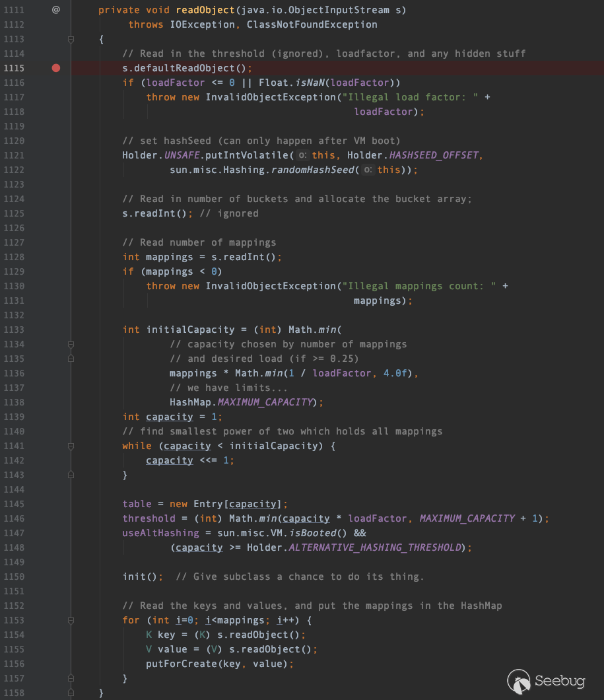Screen dimensions: 604x700
Task: Click the @ gutter icon on line 1111
Action: pyautogui.click(x=55, y=9)
